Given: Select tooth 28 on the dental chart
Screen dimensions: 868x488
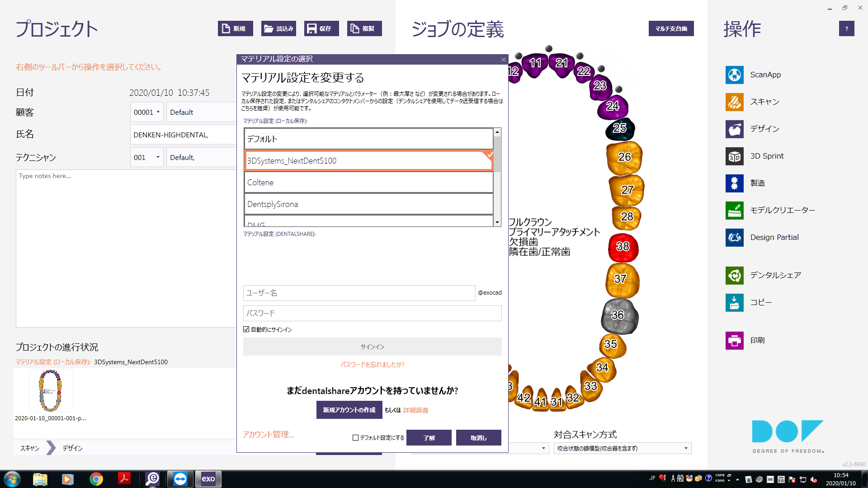Looking at the screenshot, I should pyautogui.click(x=627, y=217).
